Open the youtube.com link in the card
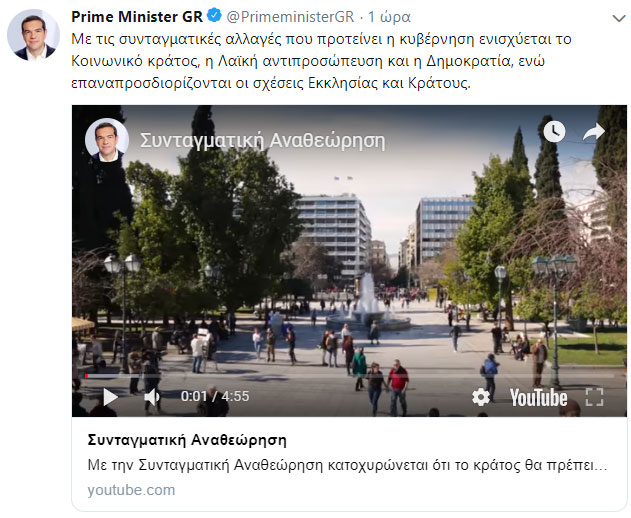Screen dimensions: 631x518 click(131, 490)
